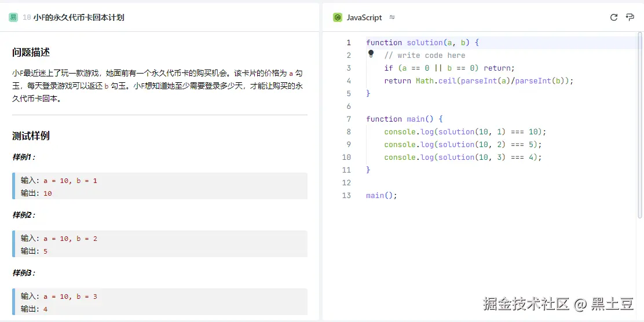This screenshot has width=644, height=322.
Task: Click the main(); call on line 13
Action: coord(382,196)
